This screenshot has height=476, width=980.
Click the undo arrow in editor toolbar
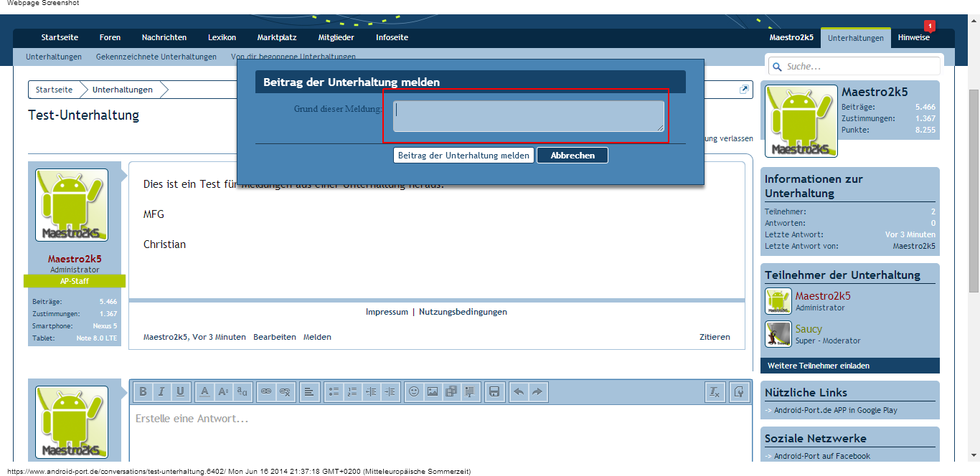(x=519, y=391)
